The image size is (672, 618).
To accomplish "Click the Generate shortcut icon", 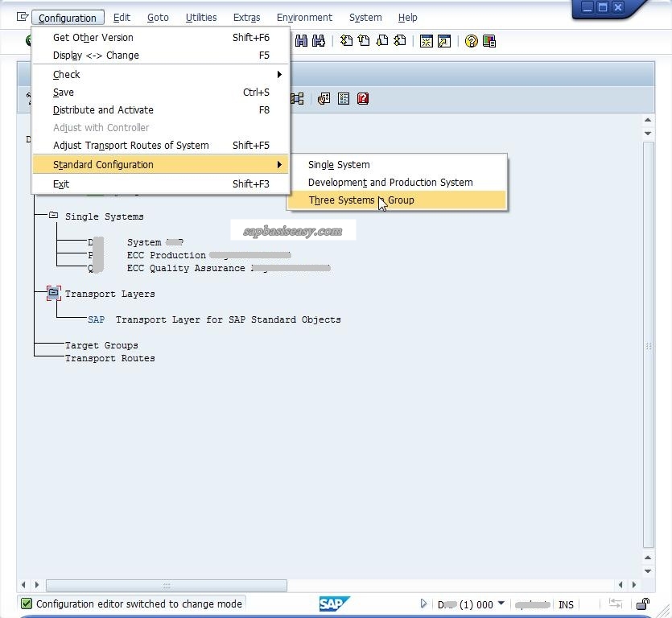I will coord(444,41).
